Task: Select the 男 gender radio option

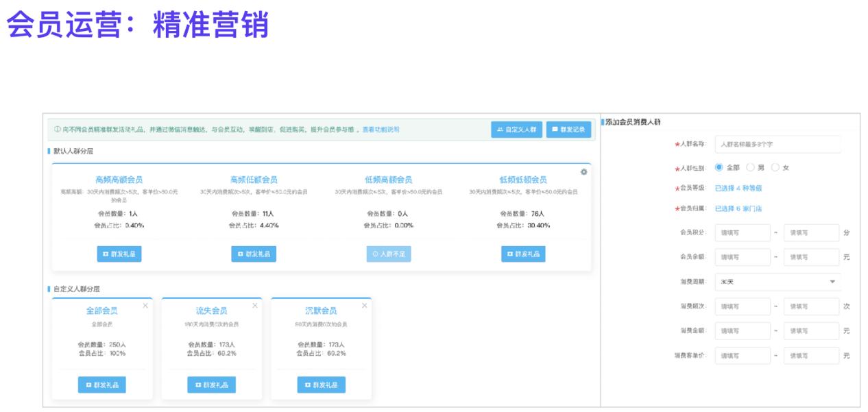Action: 750,167
